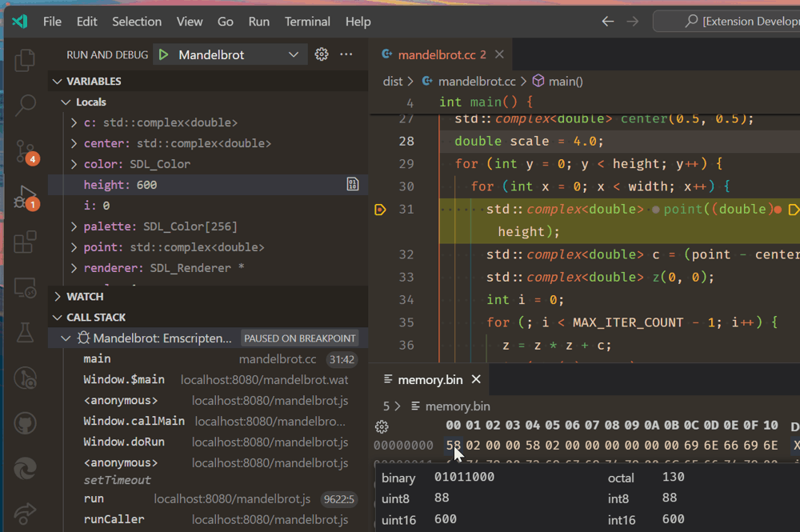Start the Mandelbrot debug session with play button
Screen dimensions: 800x532
pyautogui.click(x=164, y=54)
